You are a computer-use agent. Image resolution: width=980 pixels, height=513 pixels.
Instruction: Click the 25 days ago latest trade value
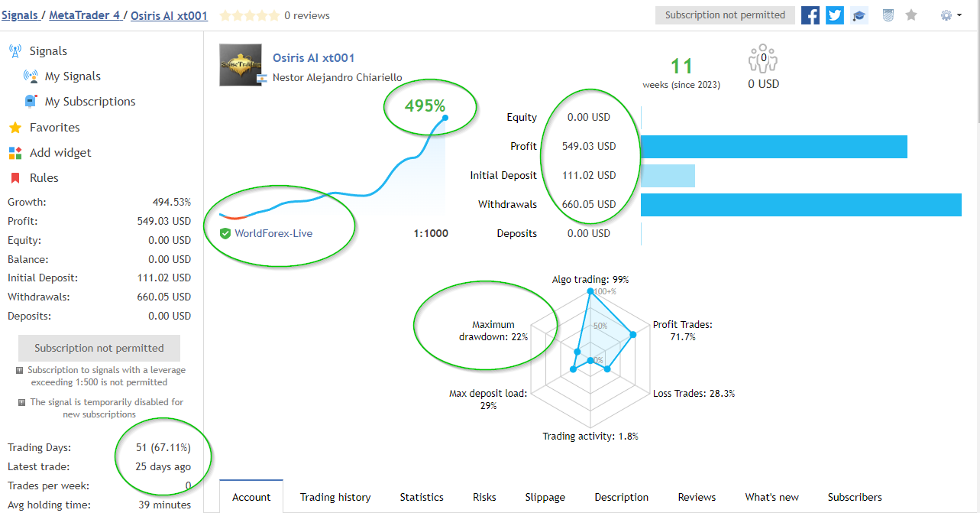click(x=163, y=466)
